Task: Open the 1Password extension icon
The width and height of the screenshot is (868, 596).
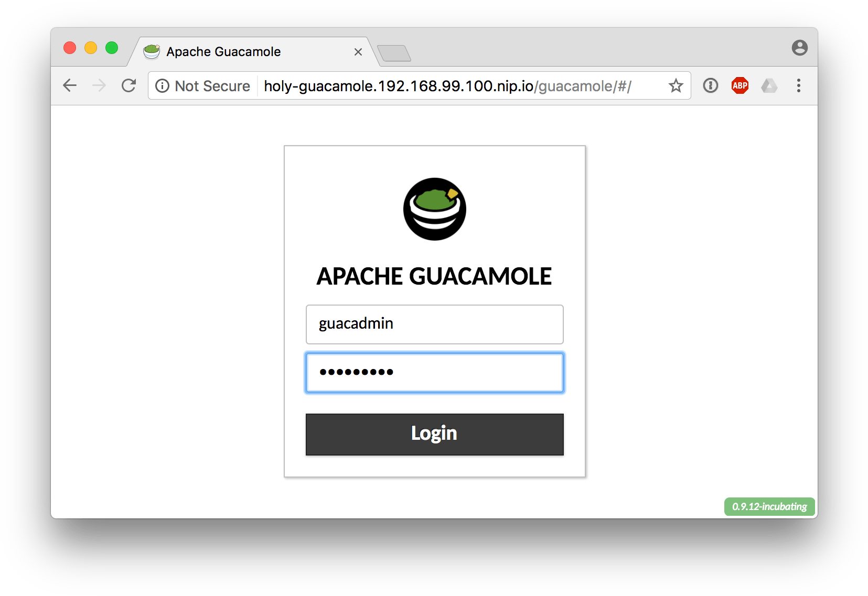Action: tap(711, 85)
